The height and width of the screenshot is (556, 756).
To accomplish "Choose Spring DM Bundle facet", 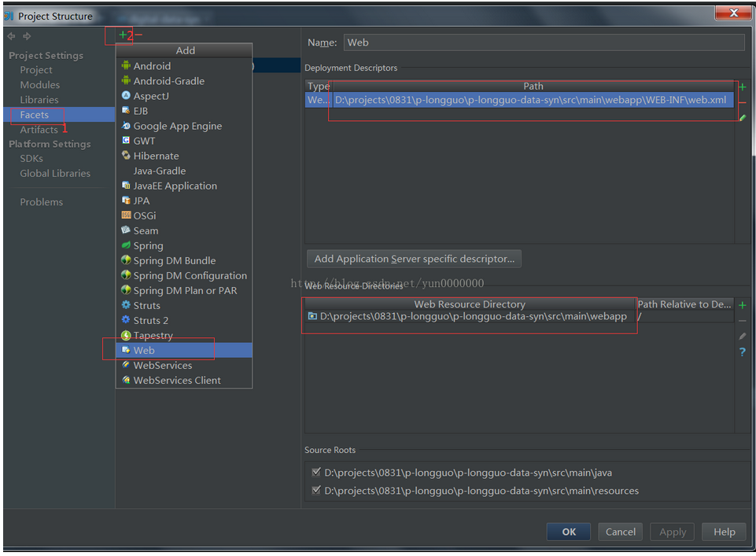I will 184,260.
